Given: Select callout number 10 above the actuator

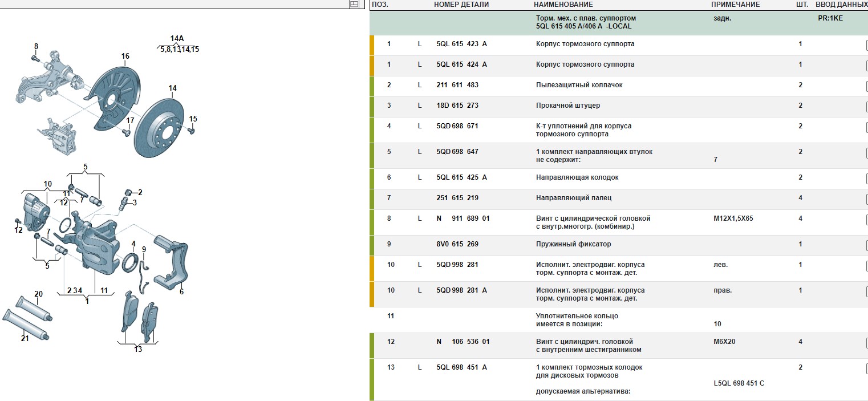Looking at the screenshot, I should click(47, 184).
